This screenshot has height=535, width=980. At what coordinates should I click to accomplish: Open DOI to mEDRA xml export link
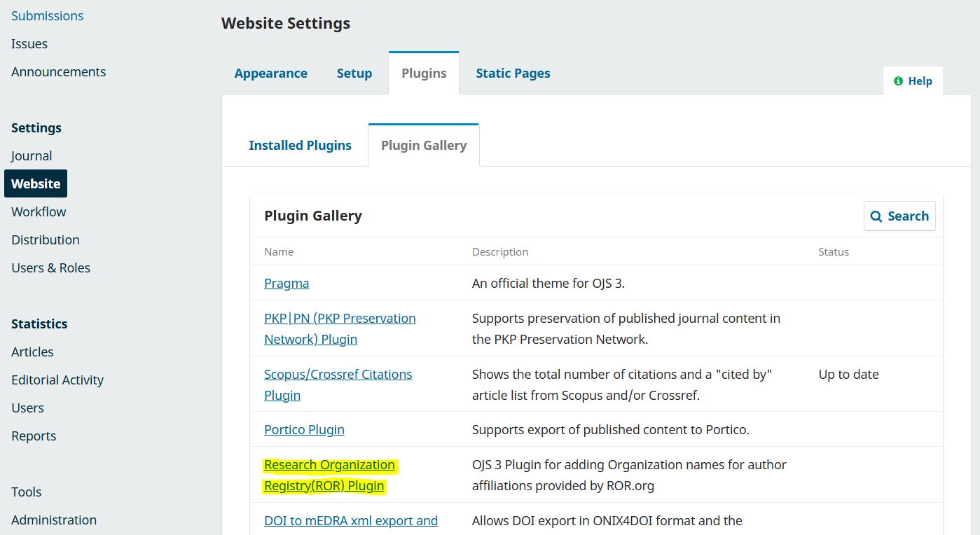coord(351,520)
